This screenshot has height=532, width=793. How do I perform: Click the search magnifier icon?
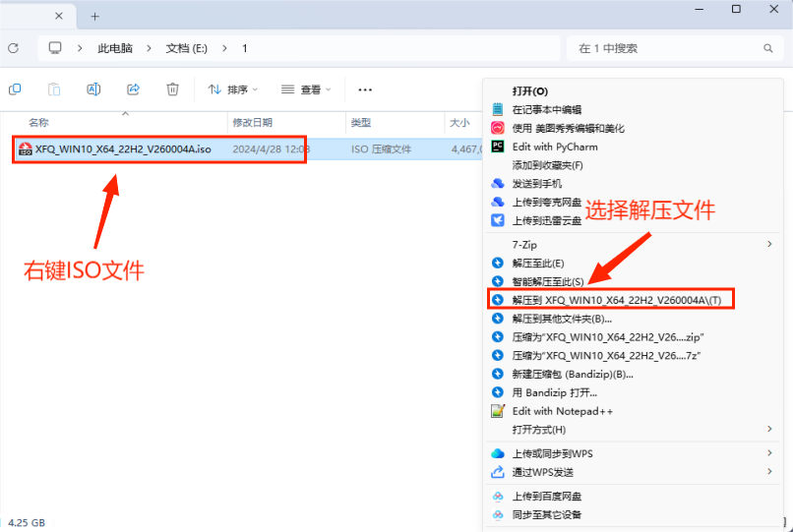[767, 47]
